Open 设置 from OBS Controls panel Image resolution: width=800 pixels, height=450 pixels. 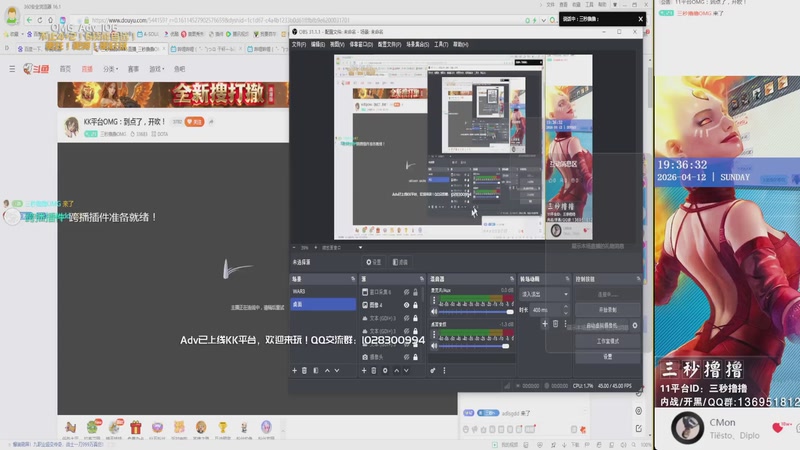click(x=607, y=357)
